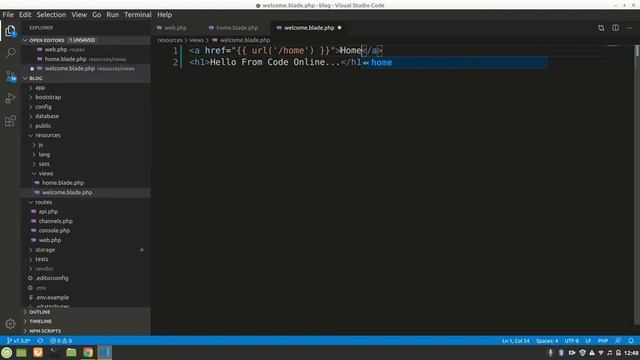This screenshot has width=640, height=360.
Task: Click the Open Changes icon in editor toolbar
Action: coord(601,28)
